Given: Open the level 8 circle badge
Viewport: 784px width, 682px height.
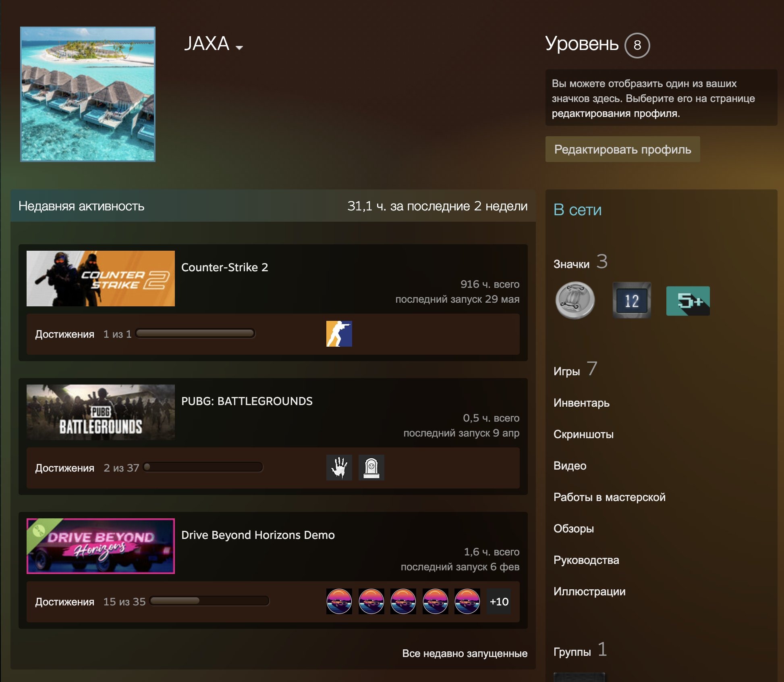Looking at the screenshot, I should point(637,45).
